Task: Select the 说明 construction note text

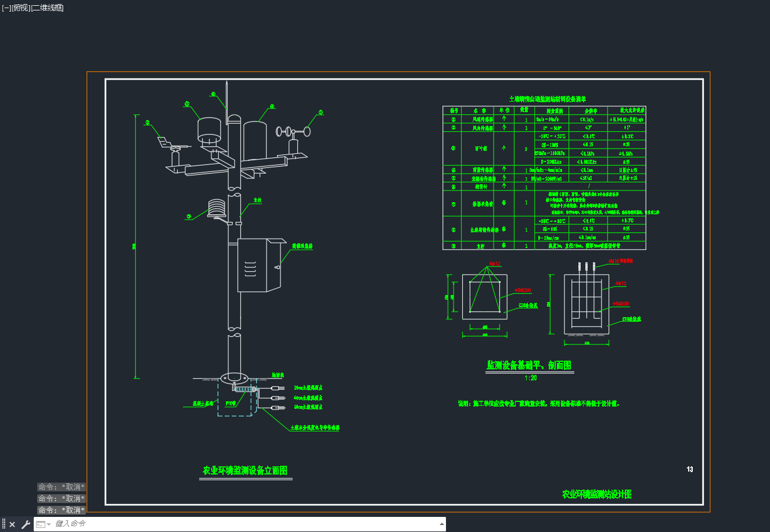Action: click(539, 403)
